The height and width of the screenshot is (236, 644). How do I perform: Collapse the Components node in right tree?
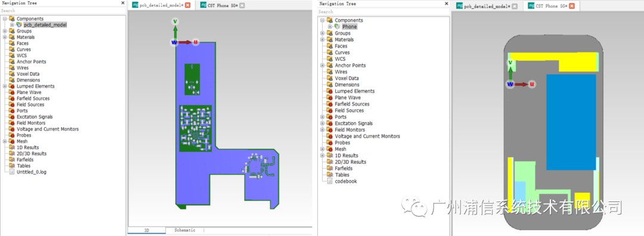323,20
